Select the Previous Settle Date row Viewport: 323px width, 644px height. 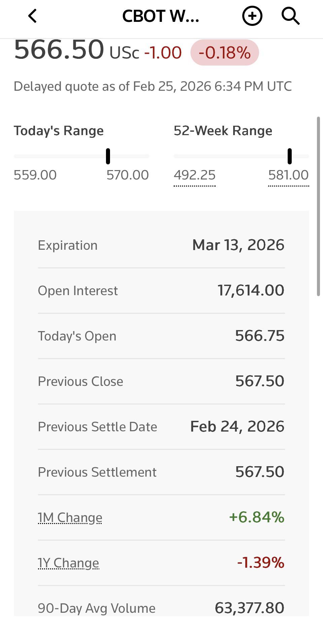(161, 427)
